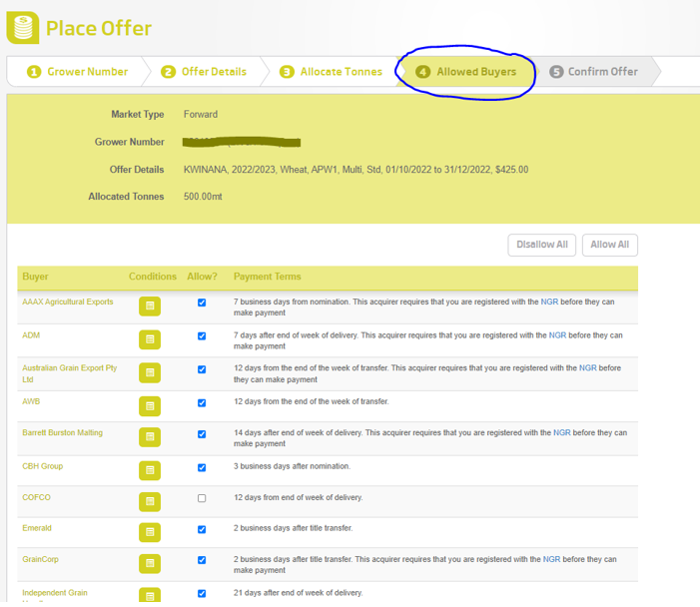Open conditions icon for Independent Grain
The height and width of the screenshot is (607, 700).
[150, 595]
